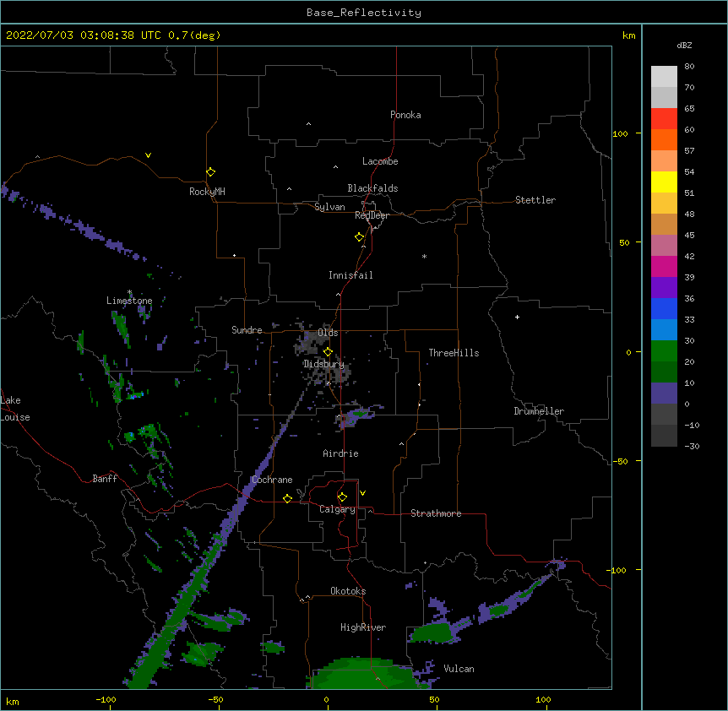Viewport: 728px width, 711px height.
Task: Click the Lacombe city label
Action: [x=380, y=161]
